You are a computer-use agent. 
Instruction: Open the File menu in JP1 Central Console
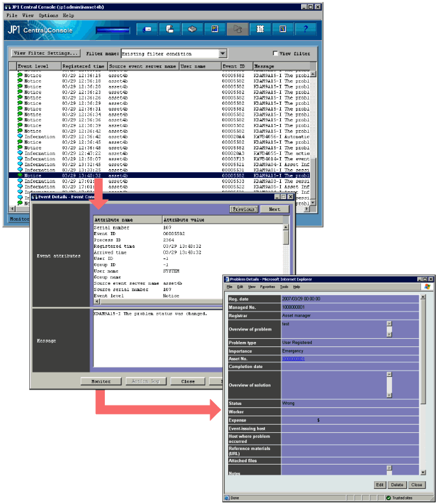[x=12, y=15]
